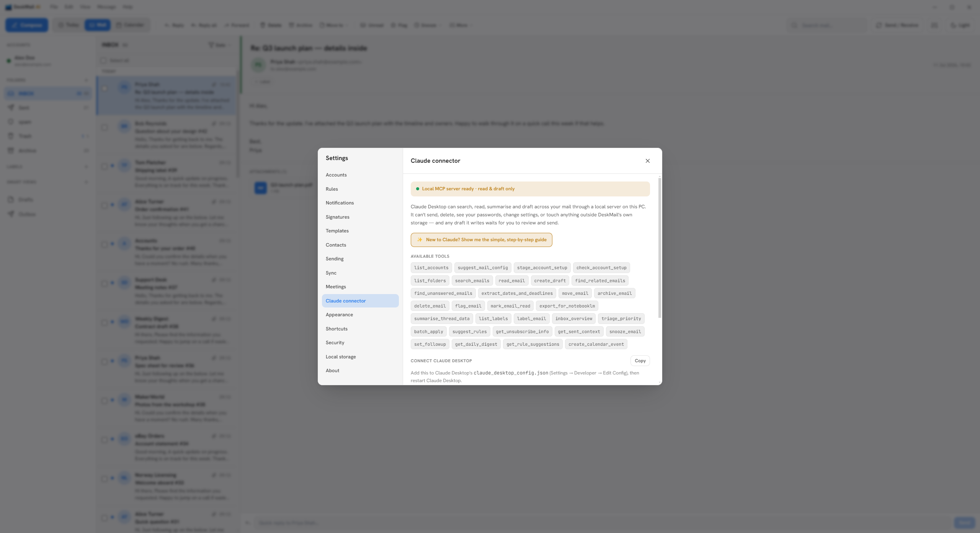Click the 'Local MCP server ready' status banner

pyautogui.click(x=530, y=189)
